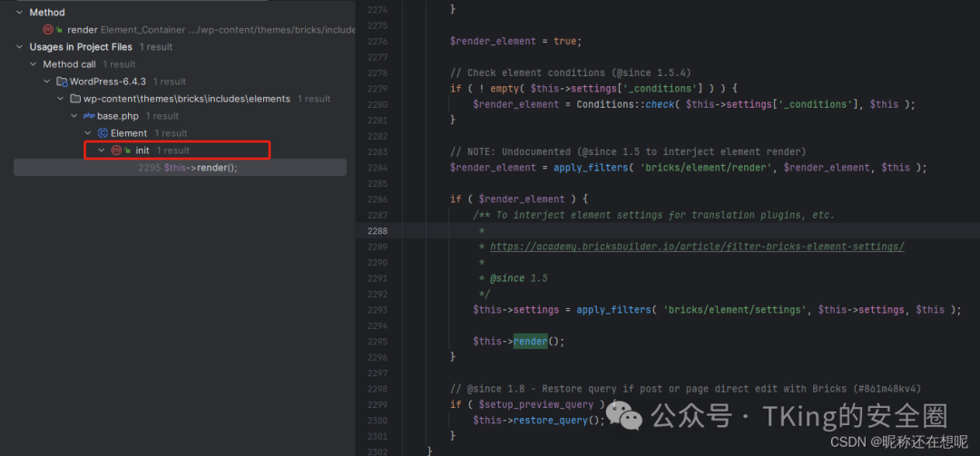Click highlighted render call on line 2295
Screen dimensions: 980x456
531,342
